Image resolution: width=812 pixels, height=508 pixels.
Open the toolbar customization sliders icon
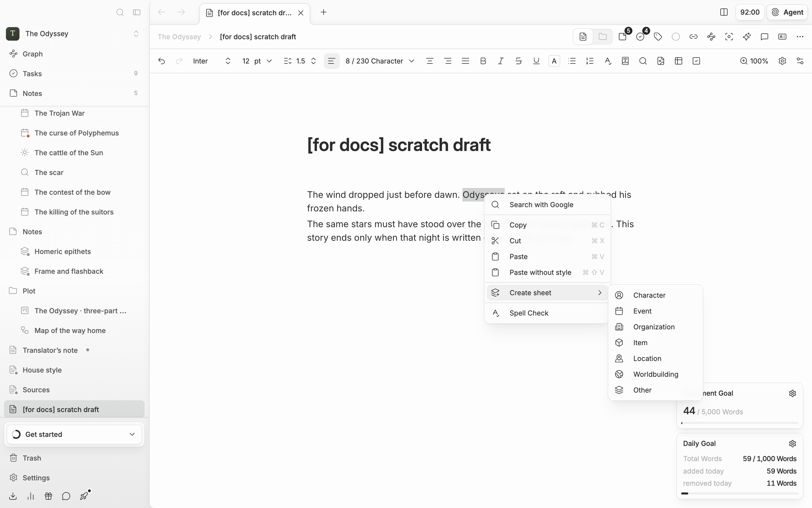[x=800, y=61]
